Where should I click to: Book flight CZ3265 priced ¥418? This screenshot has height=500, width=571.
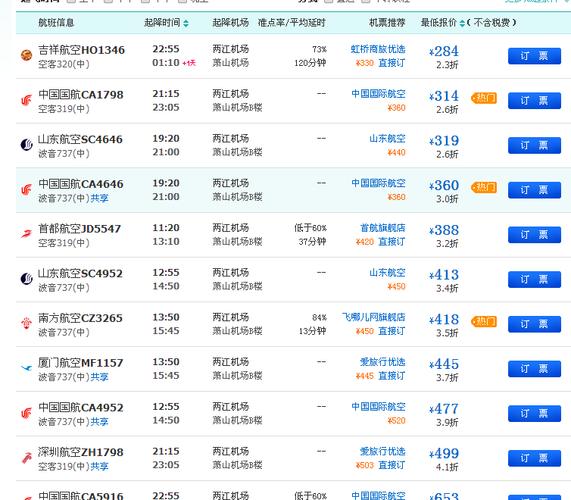(x=534, y=324)
